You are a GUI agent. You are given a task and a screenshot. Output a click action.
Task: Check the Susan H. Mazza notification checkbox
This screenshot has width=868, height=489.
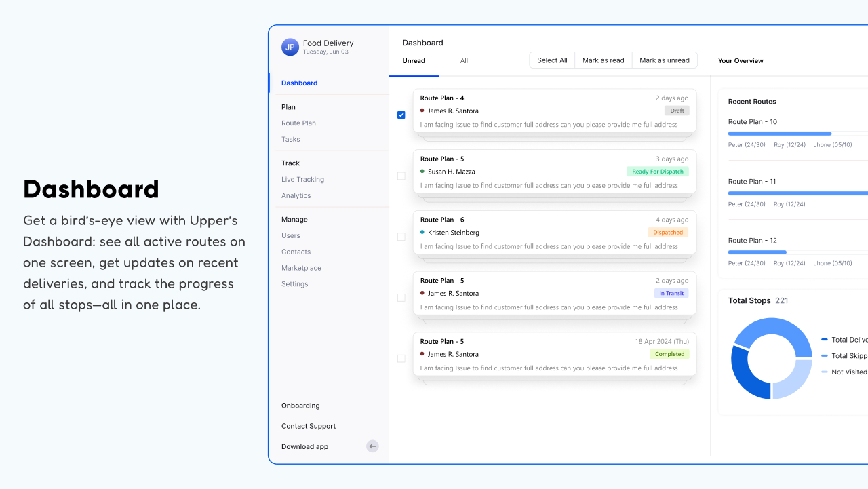coord(401,176)
